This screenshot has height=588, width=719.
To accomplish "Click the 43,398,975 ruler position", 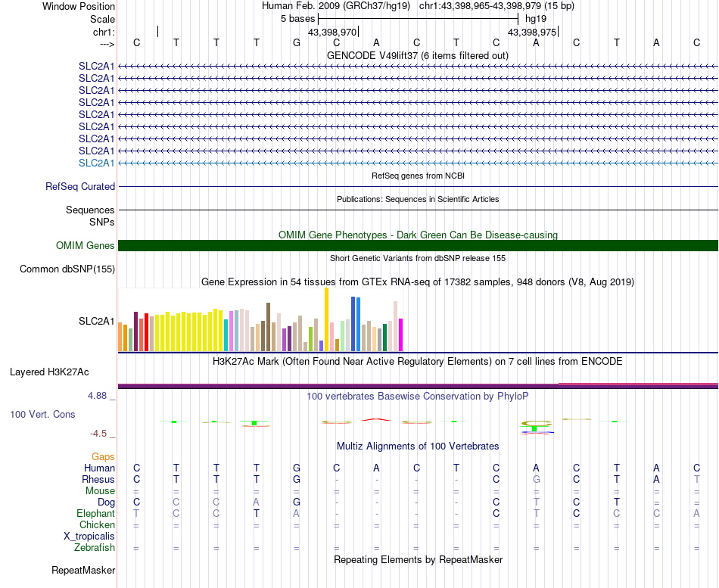I will 532,32.
